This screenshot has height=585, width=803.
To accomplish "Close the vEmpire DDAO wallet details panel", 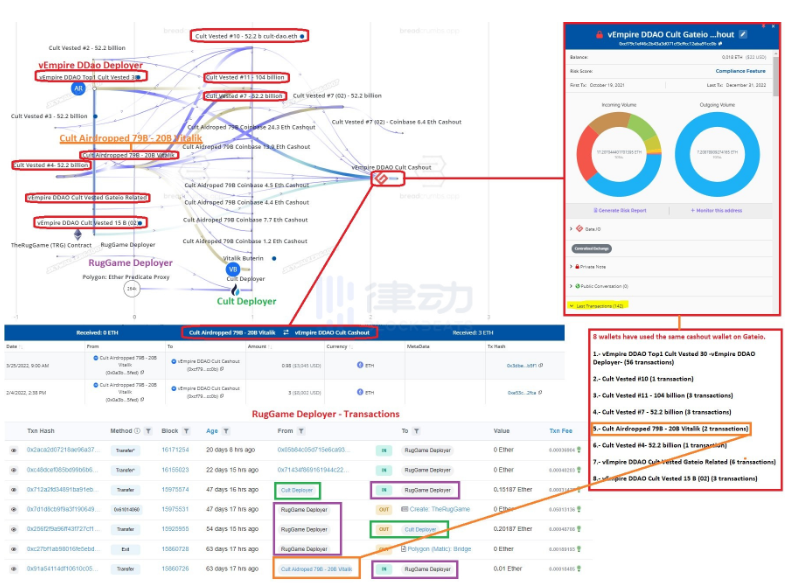I will pos(773,26).
